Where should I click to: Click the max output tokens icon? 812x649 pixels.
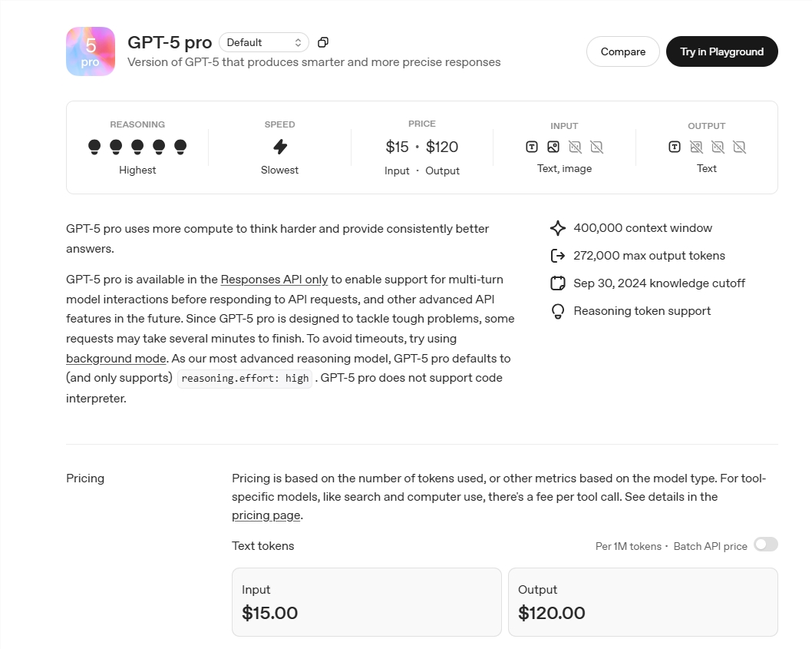tap(558, 255)
